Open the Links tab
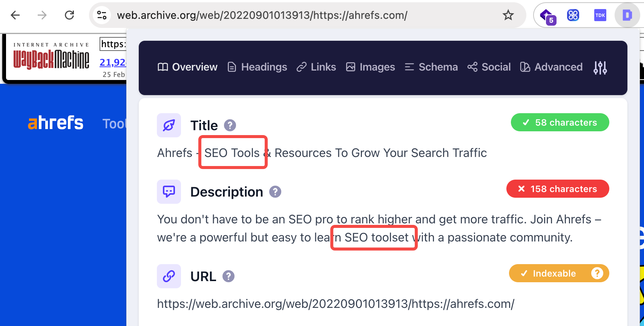The height and width of the screenshot is (326, 644). (x=316, y=67)
